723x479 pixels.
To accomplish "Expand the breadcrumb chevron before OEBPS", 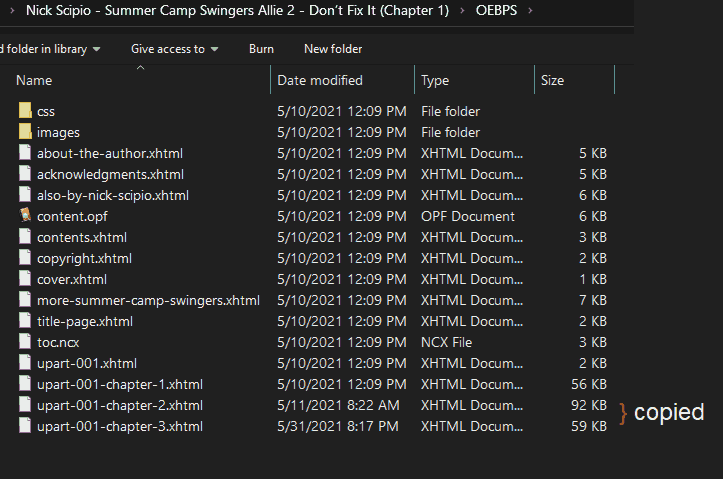I will (462, 10).
